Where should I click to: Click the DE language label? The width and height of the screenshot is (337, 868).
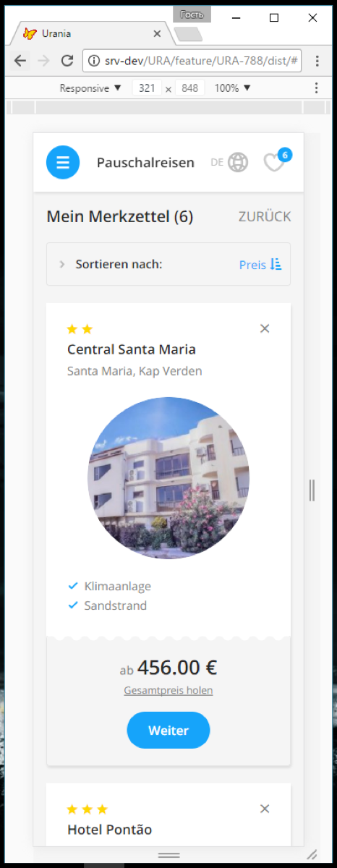(217, 162)
